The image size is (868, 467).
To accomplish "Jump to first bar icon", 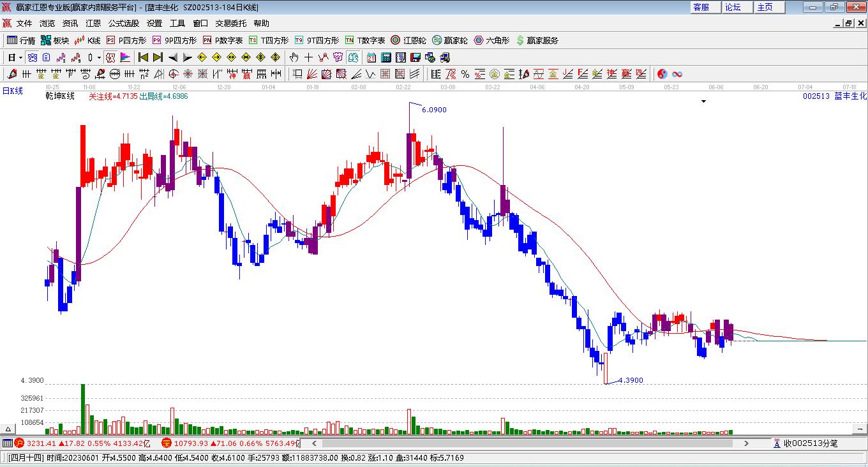I will click(x=144, y=57).
